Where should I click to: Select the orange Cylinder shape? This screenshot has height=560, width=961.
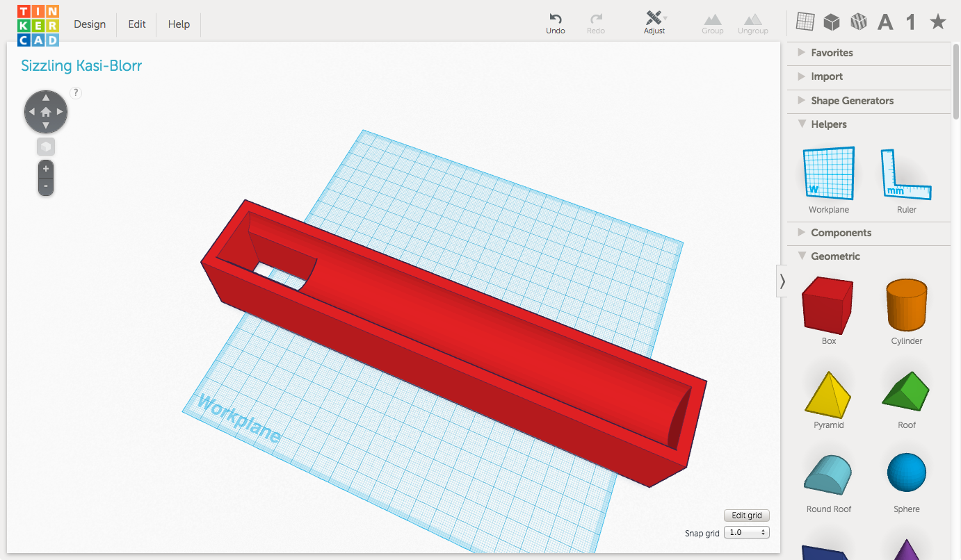pyautogui.click(x=907, y=311)
